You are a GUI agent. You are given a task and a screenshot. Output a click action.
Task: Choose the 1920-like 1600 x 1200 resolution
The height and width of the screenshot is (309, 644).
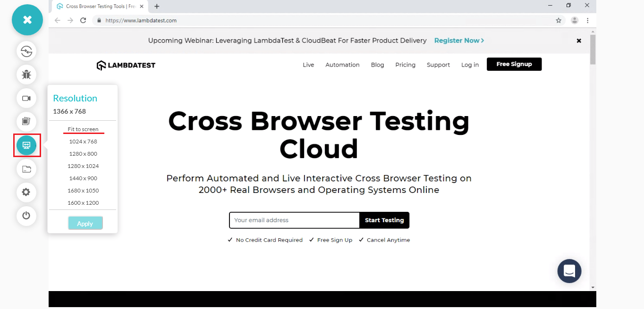83,202
